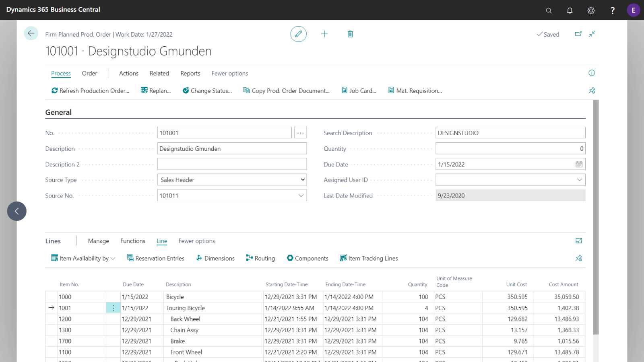
Task: Open the No. field lookup ellipsis
Action: (x=300, y=132)
